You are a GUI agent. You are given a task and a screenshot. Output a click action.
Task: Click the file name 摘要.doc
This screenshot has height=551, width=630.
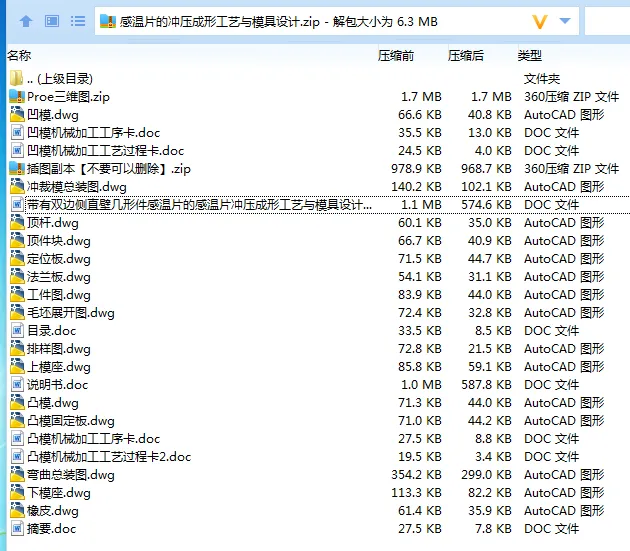pyautogui.click(x=51, y=528)
